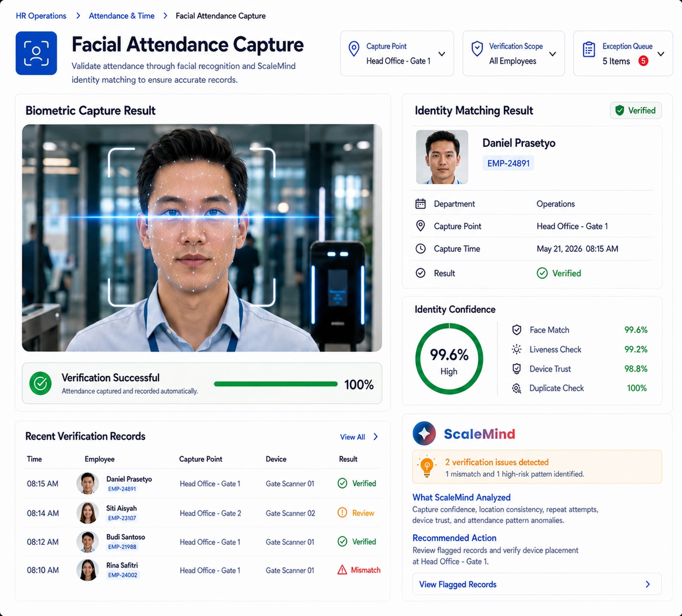Click the face scan app icon beside title

coord(36,53)
